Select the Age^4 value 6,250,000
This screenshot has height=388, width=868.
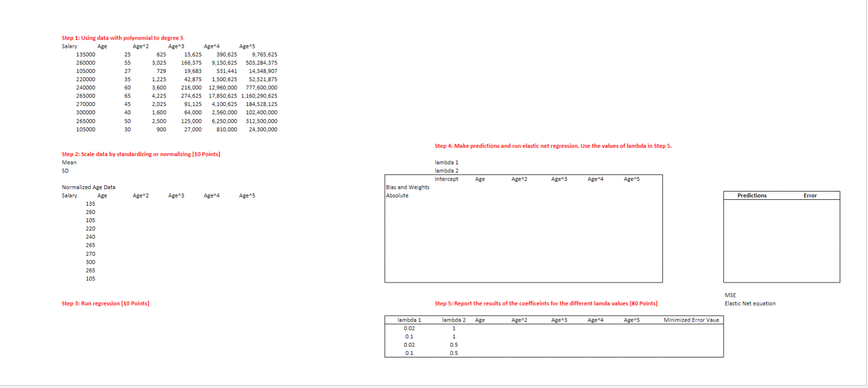(x=224, y=121)
